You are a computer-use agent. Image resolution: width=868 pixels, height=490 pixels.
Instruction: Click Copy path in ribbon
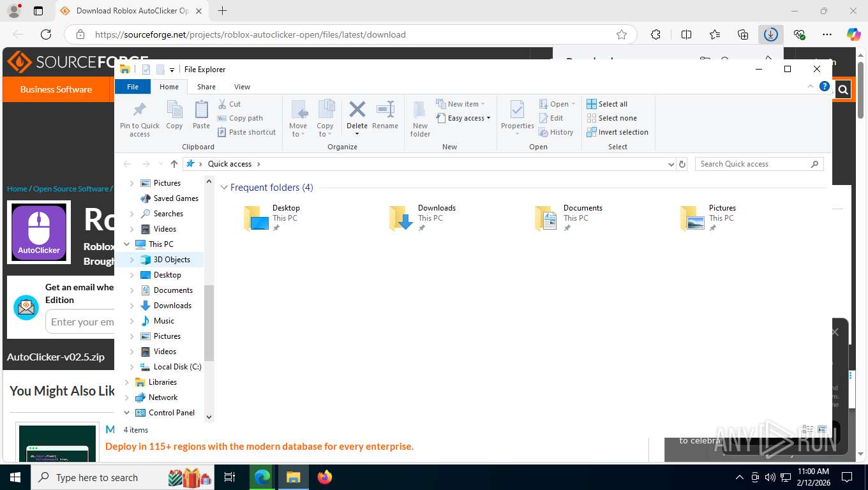pos(240,118)
